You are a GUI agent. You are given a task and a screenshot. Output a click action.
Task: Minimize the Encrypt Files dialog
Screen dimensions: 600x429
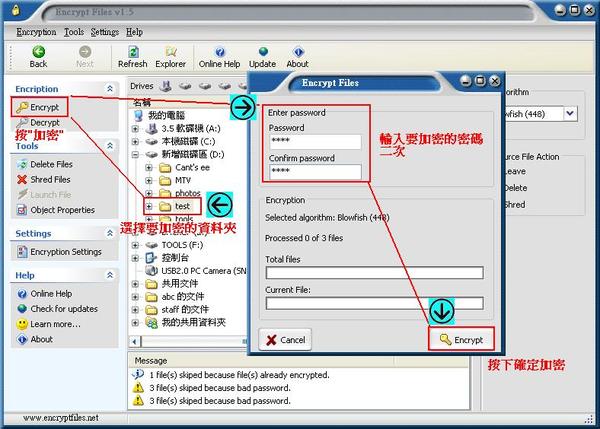[x=466, y=81]
